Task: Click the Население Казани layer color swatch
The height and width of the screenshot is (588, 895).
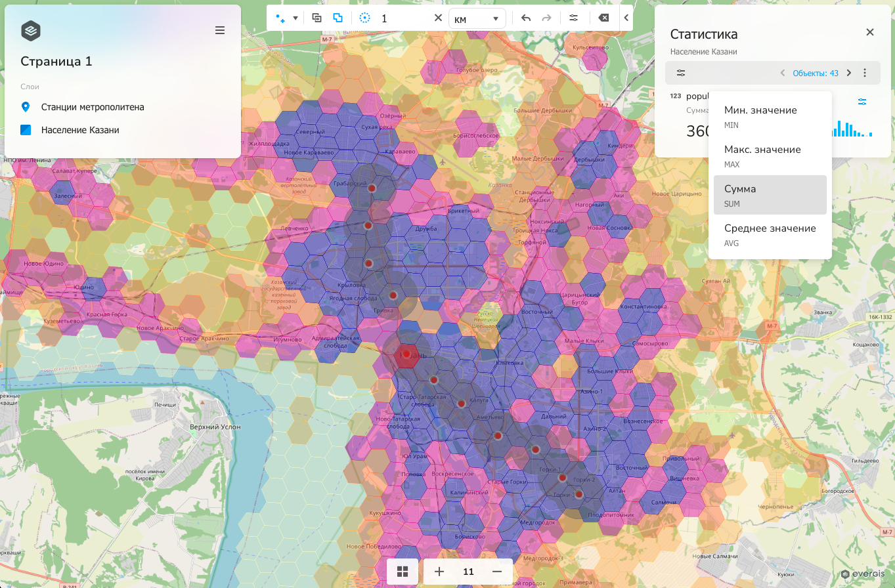Action: (26, 130)
